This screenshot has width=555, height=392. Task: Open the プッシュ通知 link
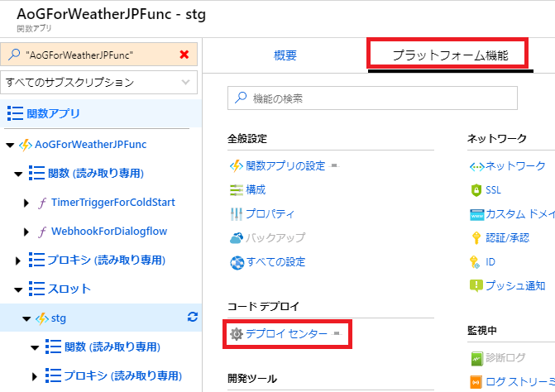[515, 285]
